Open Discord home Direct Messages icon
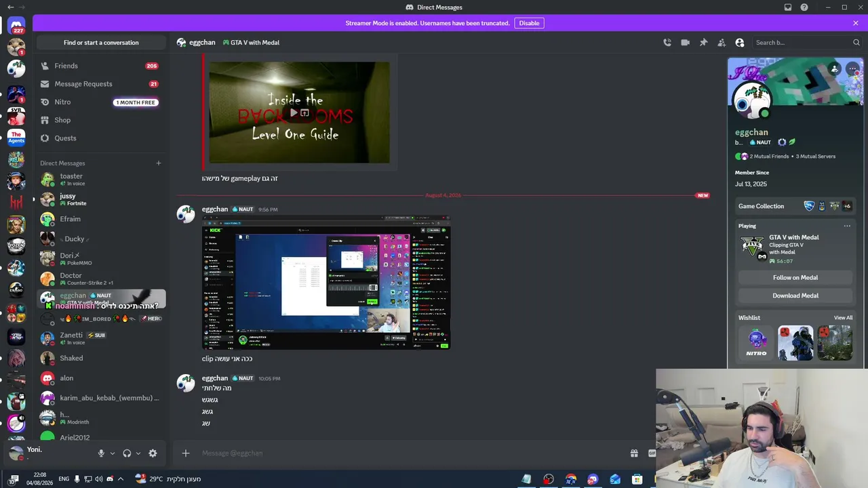 (x=16, y=26)
